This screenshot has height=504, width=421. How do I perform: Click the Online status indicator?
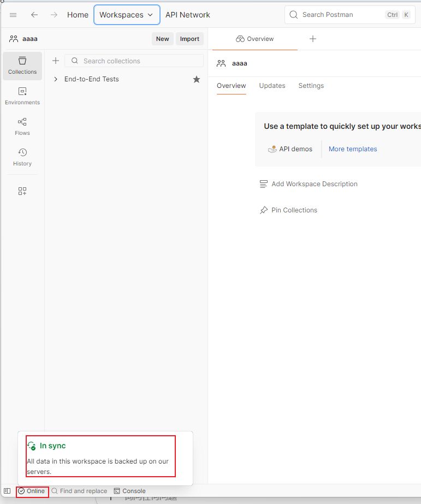point(32,491)
